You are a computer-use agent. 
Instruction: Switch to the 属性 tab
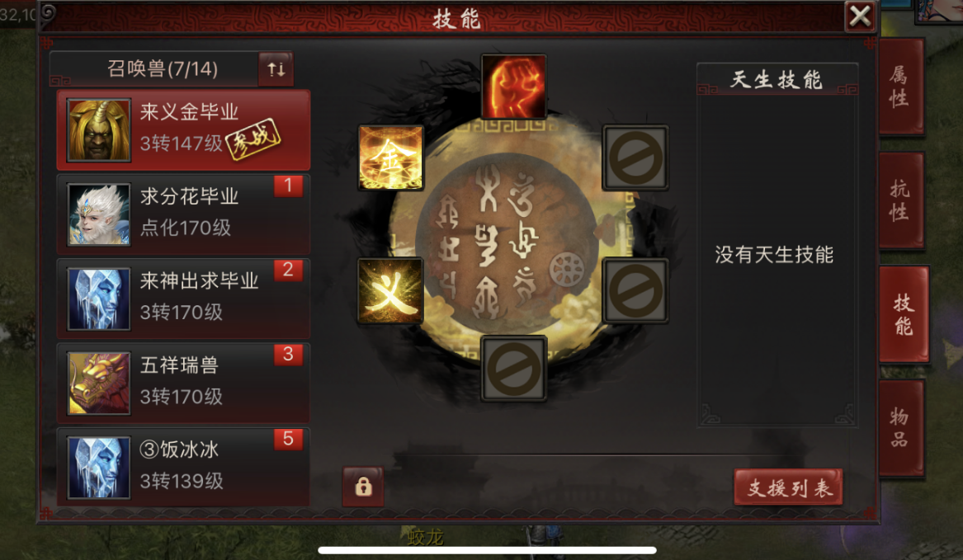[901, 87]
